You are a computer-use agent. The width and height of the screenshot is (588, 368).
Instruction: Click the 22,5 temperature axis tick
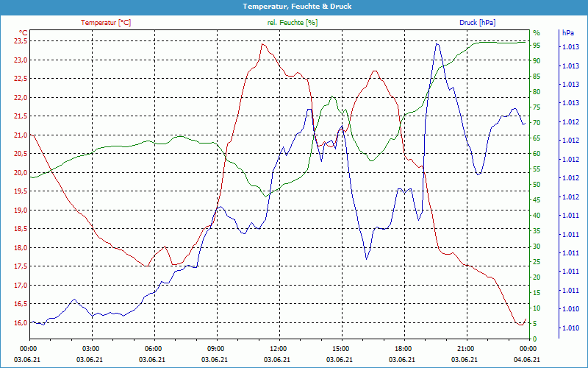pos(21,79)
